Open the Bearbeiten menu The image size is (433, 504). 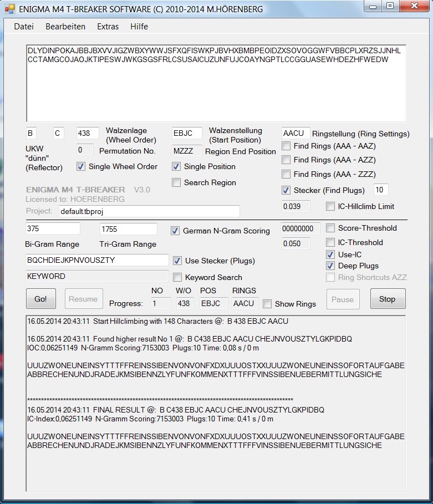tap(65, 27)
